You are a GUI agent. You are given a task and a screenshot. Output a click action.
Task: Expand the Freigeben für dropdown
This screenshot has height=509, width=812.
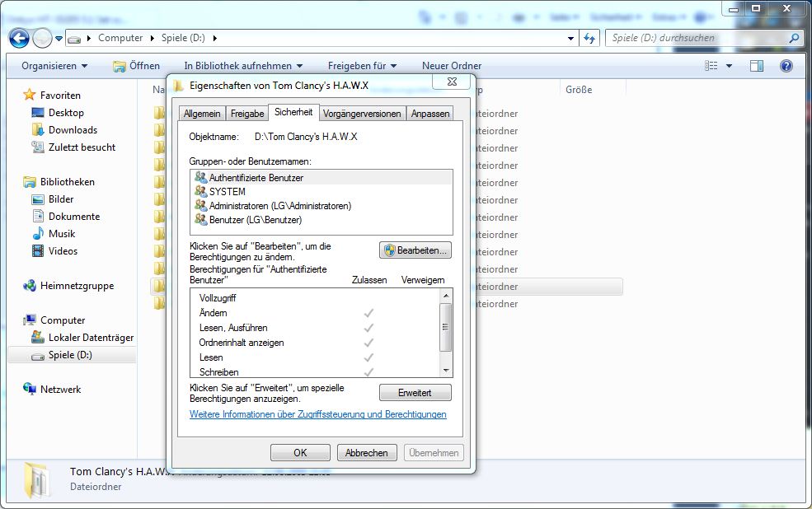[362, 66]
